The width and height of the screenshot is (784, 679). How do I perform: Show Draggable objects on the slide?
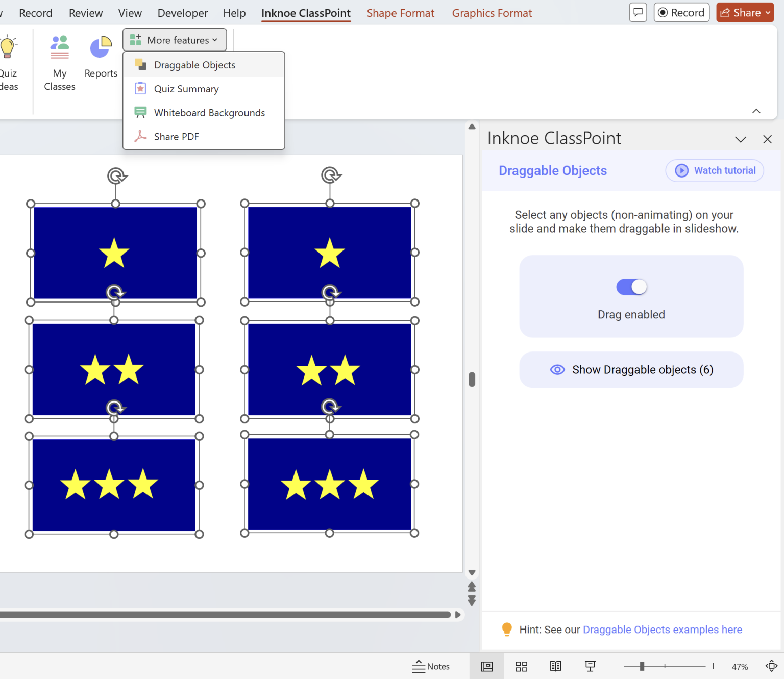point(631,369)
